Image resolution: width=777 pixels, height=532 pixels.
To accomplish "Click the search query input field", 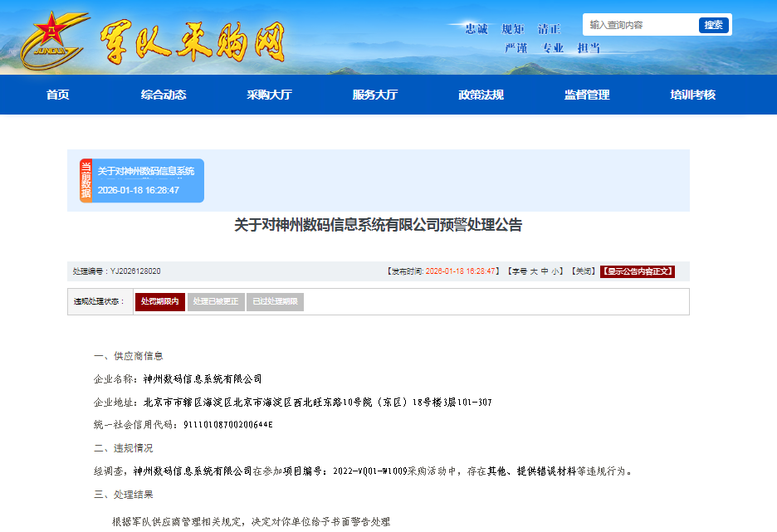I will click(x=641, y=25).
